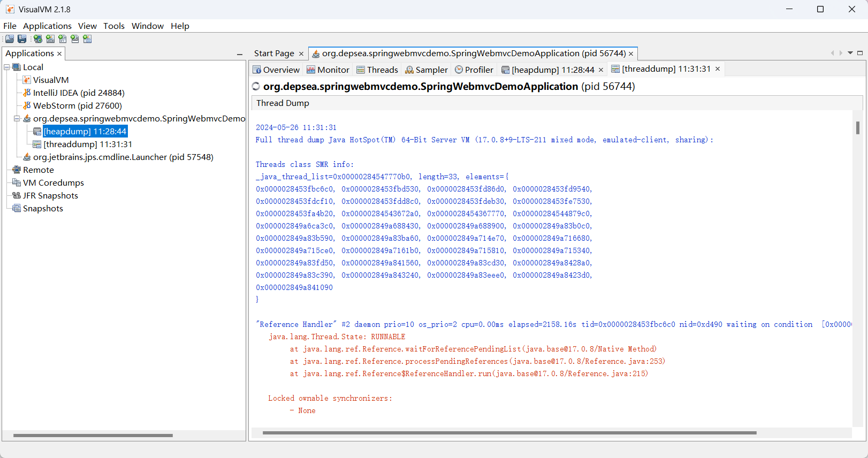Click the Add JMX Connection toolbar icon

[50, 39]
